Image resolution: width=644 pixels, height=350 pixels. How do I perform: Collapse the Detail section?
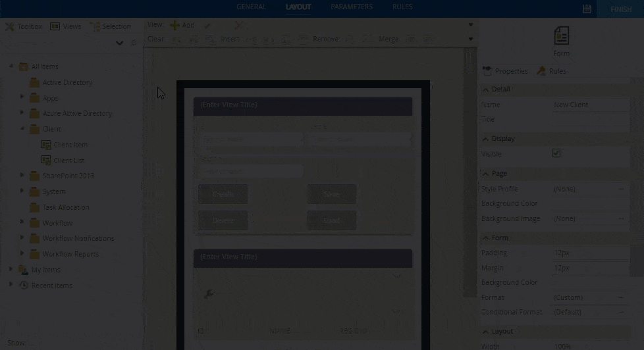pos(486,89)
